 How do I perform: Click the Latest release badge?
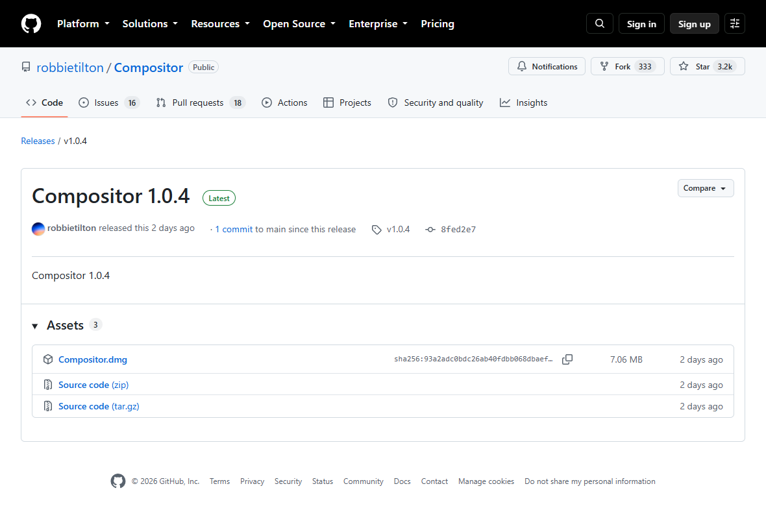click(x=219, y=198)
